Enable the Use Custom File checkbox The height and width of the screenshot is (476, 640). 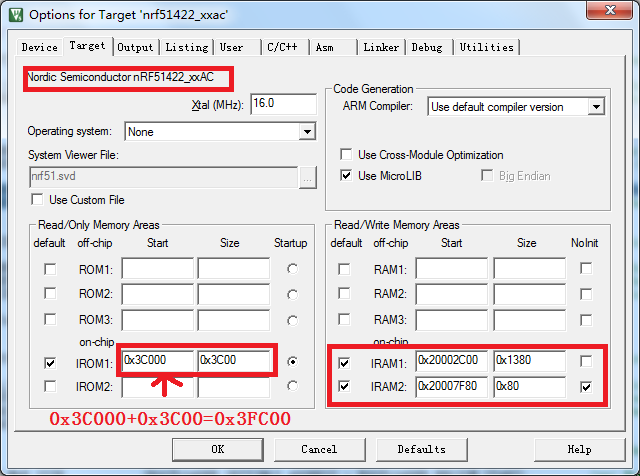click(x=37, y=200)
